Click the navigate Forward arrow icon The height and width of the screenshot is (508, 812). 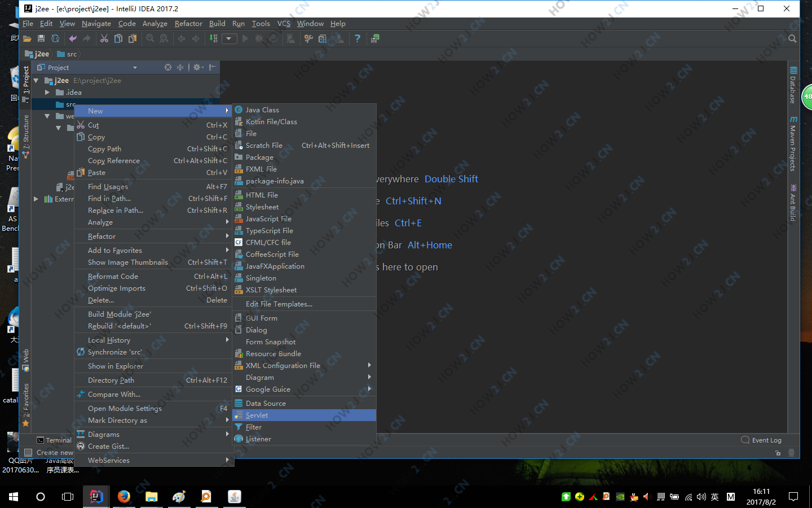pyautogui.click(x=196, y=39)
